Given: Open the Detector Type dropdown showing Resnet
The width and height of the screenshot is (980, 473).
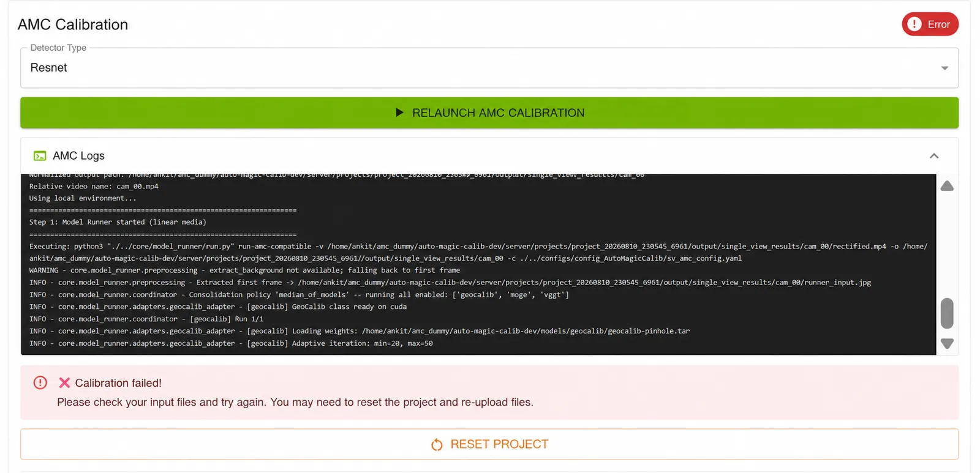Looking at the screenshot, I should click(489, 68).
